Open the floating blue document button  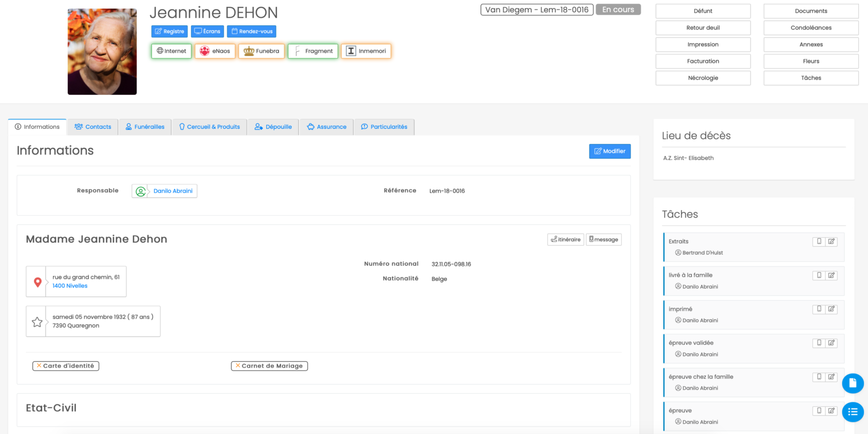click(853, 383)
